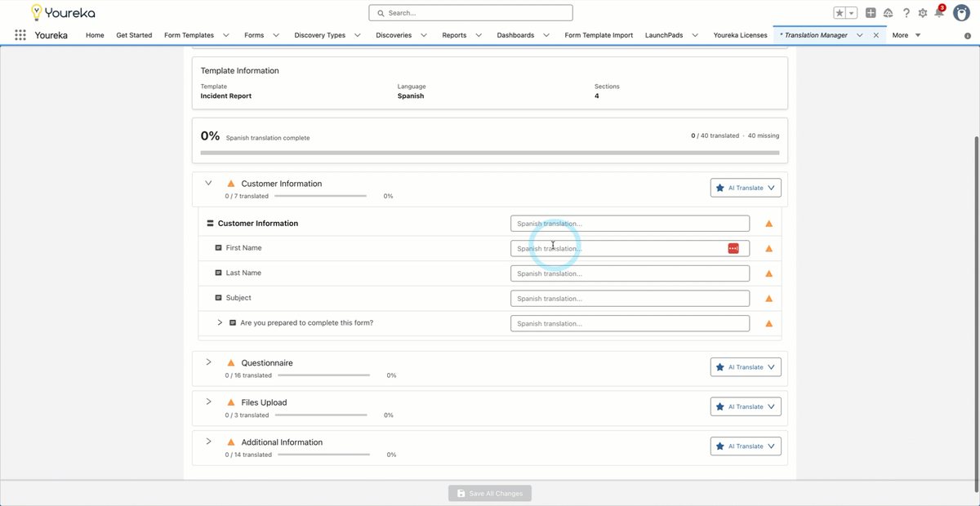The image size is (980, 506).
Task: Expand the Additional Information section
Action: (x=208, y=441)
